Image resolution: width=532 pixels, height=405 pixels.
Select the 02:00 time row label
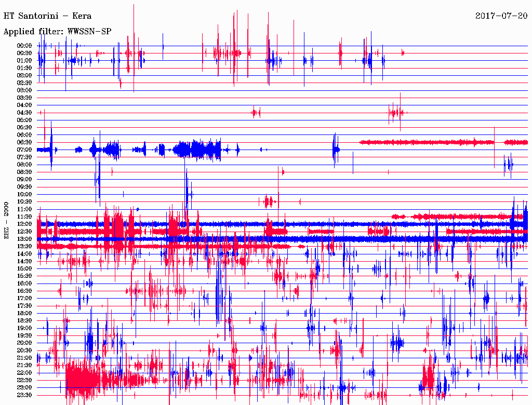pos(24,75)
